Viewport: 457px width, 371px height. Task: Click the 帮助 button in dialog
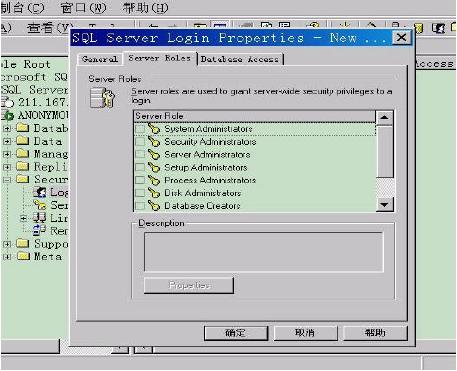point(375,333)
